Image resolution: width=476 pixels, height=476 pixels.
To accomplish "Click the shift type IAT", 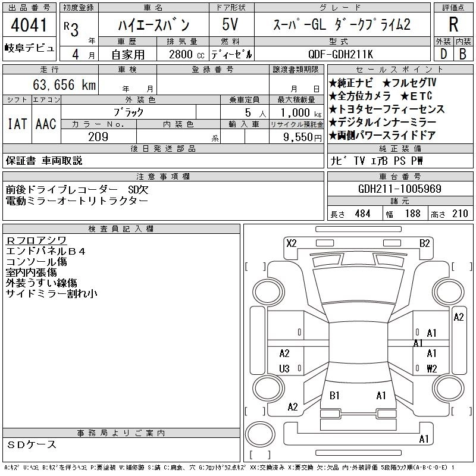I will (x=17, y=124).
